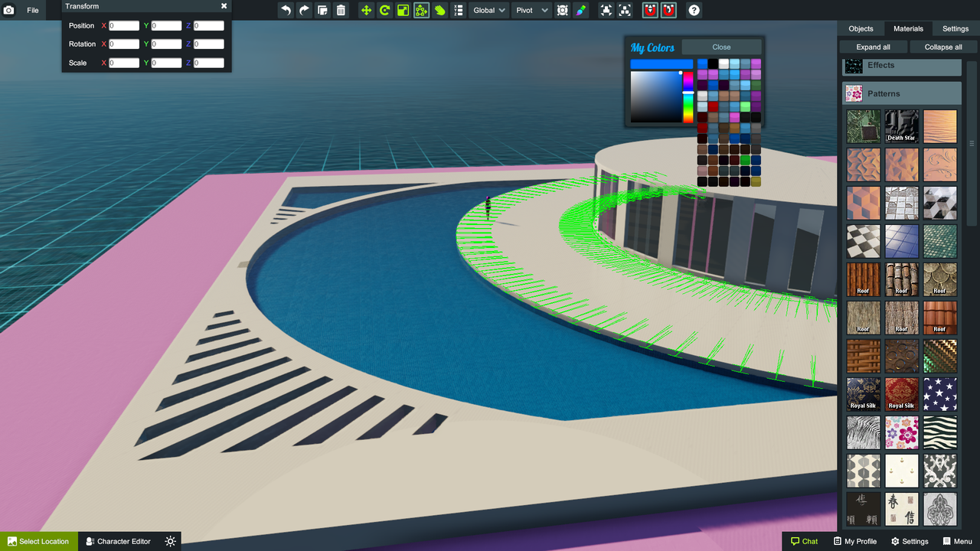Switch to the Settings tab in right panel
980x551 pixels.
955,28
